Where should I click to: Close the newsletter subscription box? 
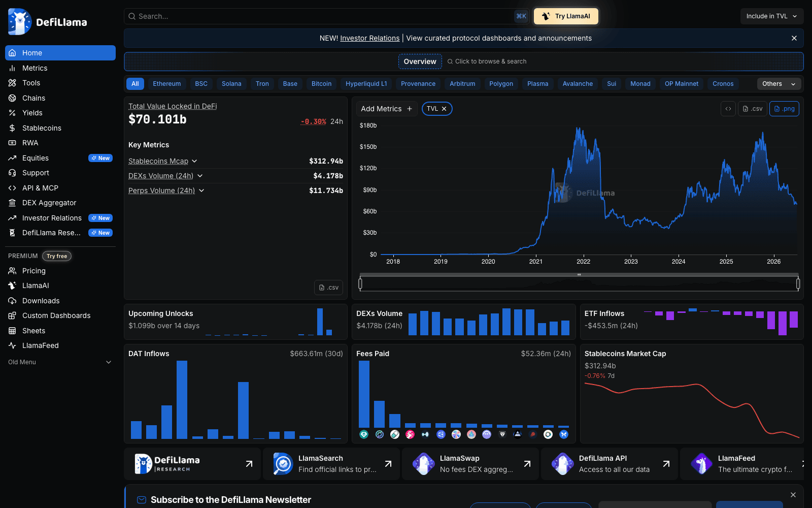point(793,495)
